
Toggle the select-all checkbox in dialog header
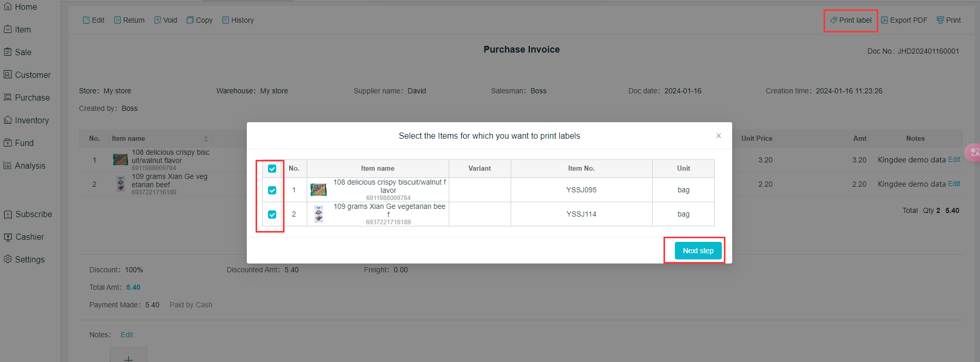pos(272,169)
